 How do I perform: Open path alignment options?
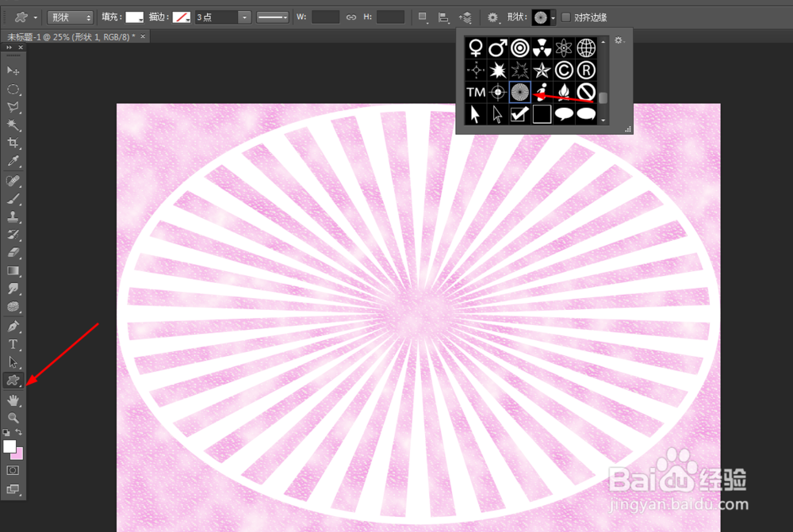443,17
